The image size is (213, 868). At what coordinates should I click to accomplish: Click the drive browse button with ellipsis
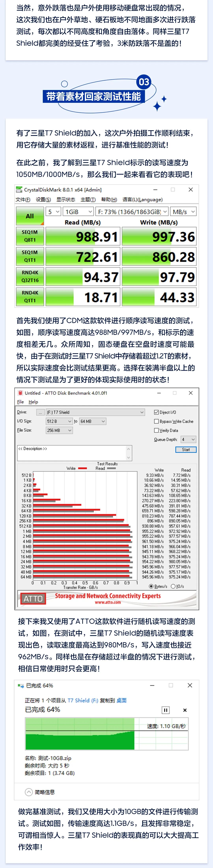click(40, 412)
